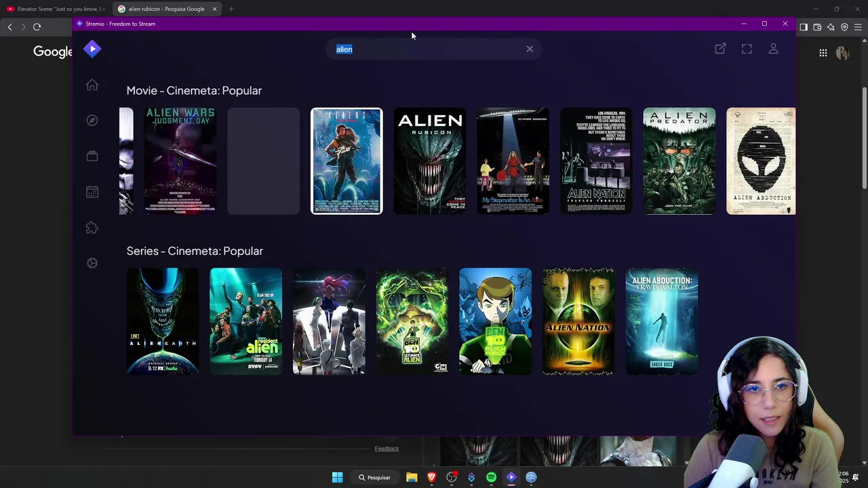Open the Calendar icon in Stremio sidebar
The width and height of the screenshot is (868, 488).
click(92, 192)
